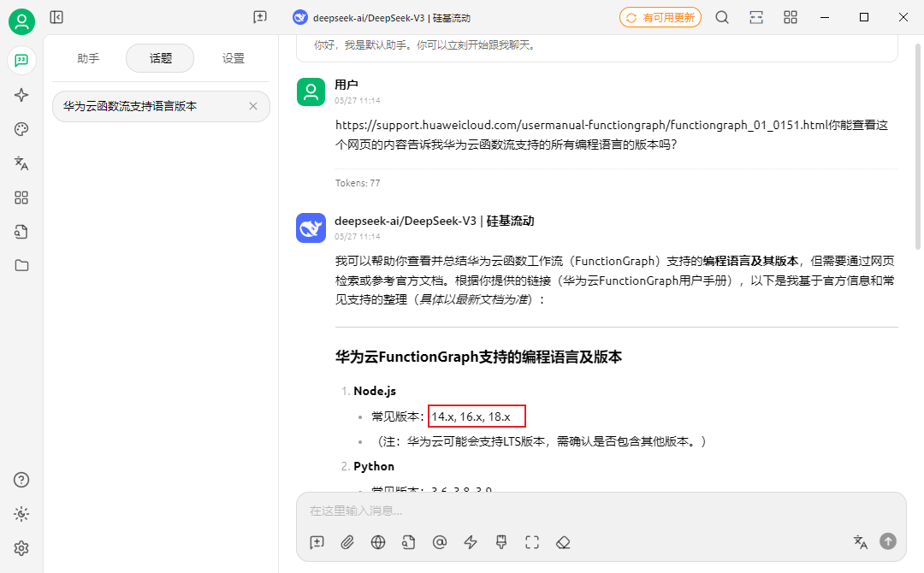The image size is (924, 573).
Task: Click the 用户 sender name
Action: point(346,85)
